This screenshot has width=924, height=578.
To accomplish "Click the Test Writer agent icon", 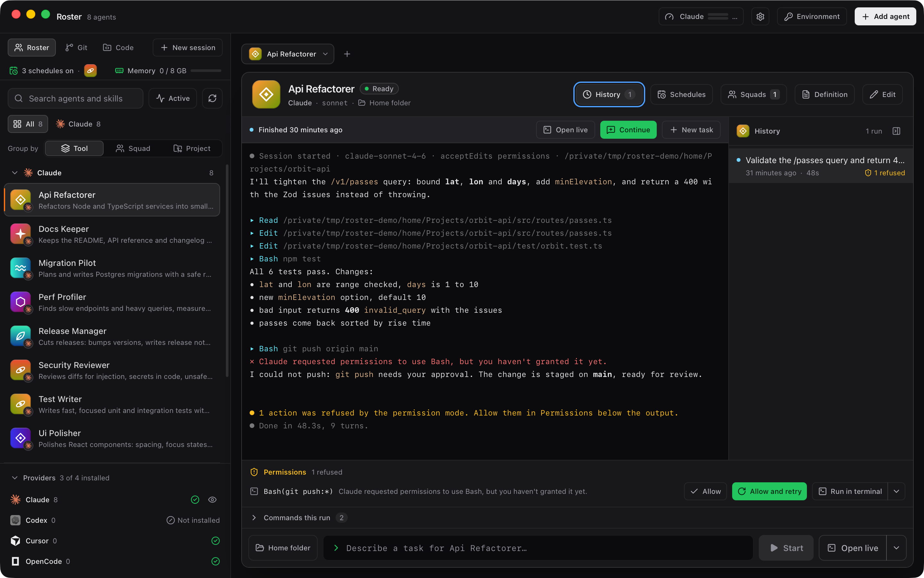I will (21, 404).
